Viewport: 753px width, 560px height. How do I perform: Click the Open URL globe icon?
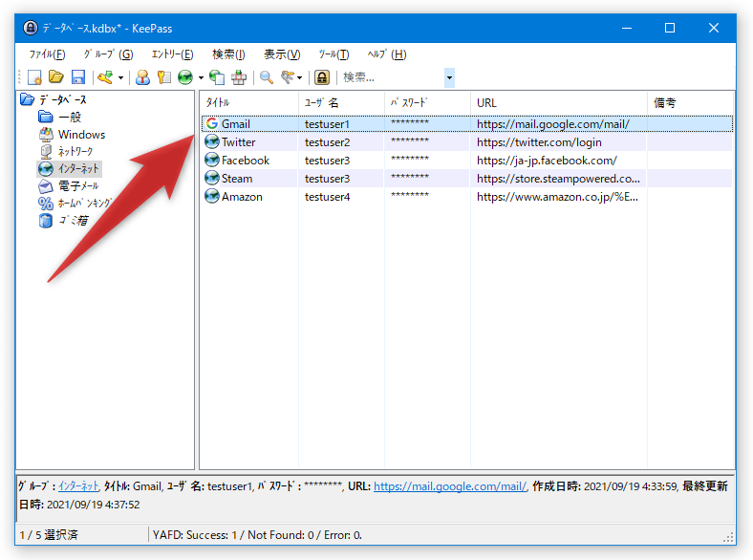click(x=185, y=77)
